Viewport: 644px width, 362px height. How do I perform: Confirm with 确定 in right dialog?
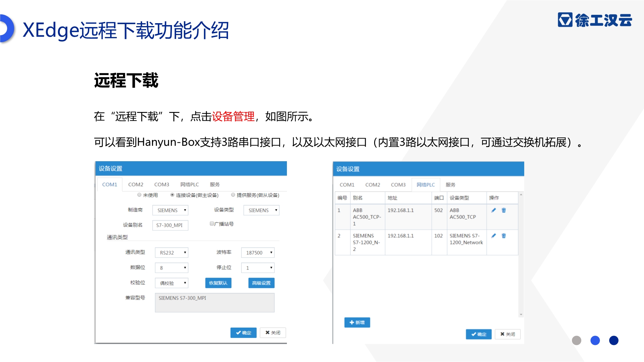(479, 334)
